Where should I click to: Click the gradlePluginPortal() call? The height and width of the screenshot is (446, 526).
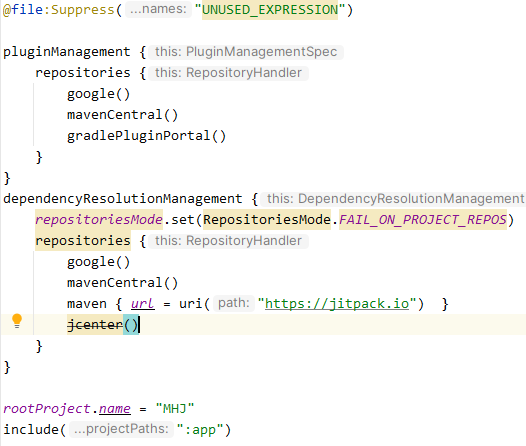click(x=147, y=136)
